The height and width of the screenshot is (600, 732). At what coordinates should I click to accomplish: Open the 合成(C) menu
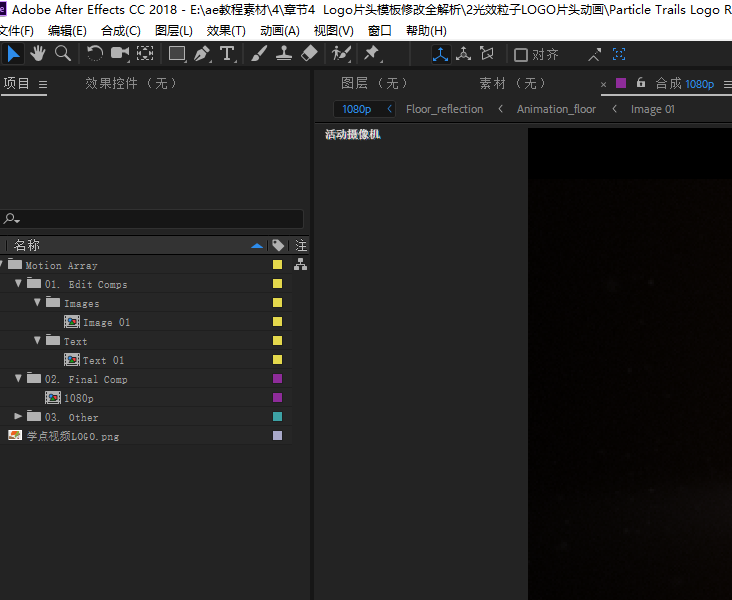(121, 31)
